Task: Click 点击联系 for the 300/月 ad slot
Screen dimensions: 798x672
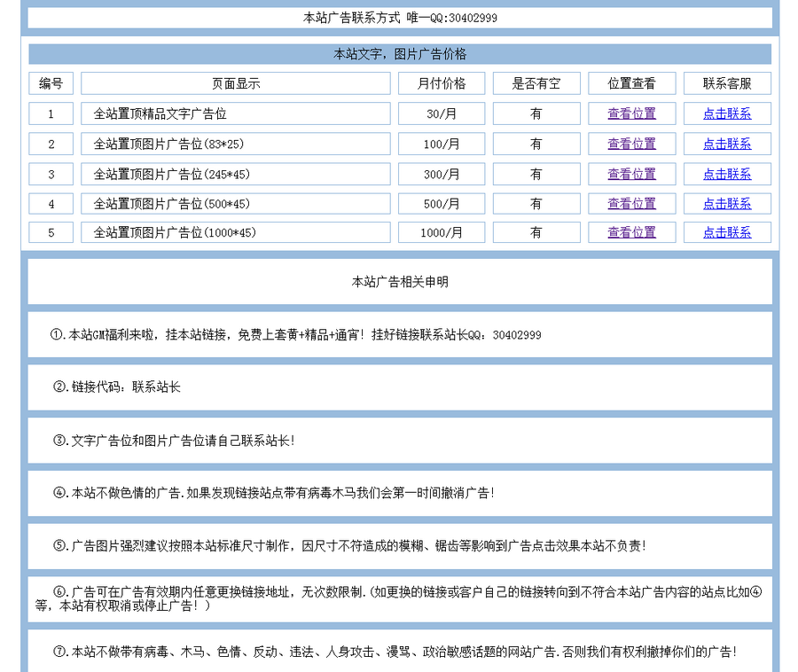Action: (x=727, y=174)
